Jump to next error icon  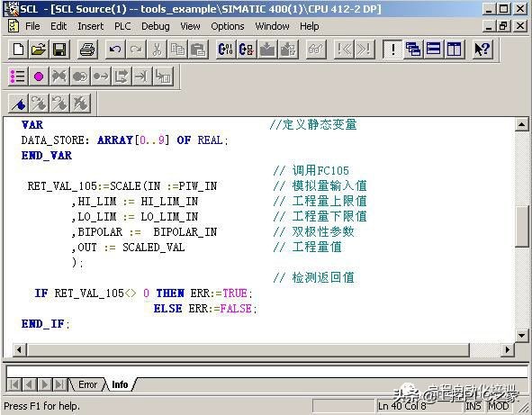click(365, 50)
